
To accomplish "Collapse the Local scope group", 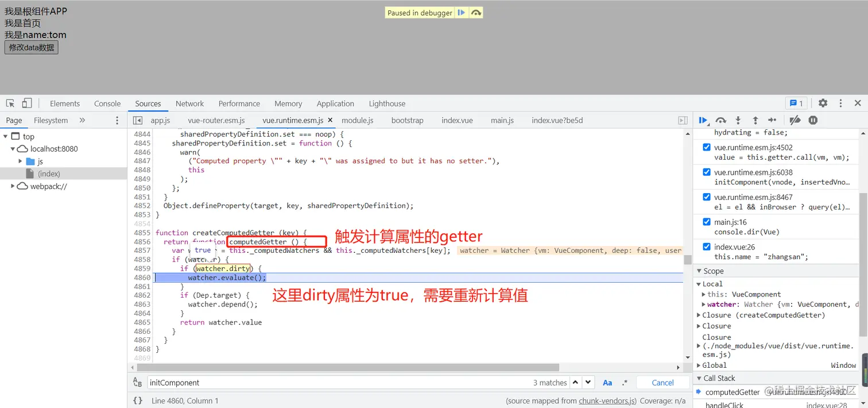I will (699, 284).
